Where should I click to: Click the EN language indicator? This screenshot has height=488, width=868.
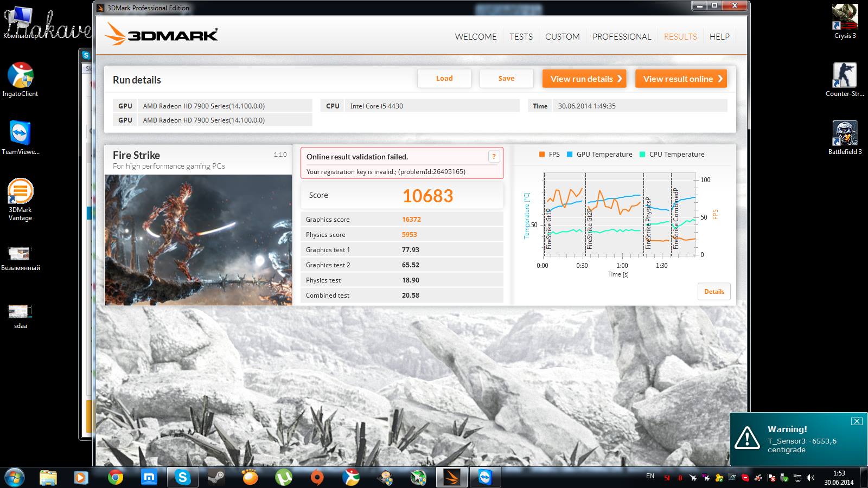[650, 476]
